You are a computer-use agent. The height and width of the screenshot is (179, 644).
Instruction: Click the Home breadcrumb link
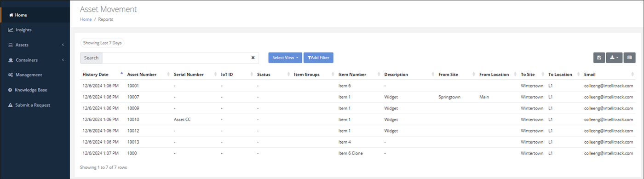click(x=86, y=19)
